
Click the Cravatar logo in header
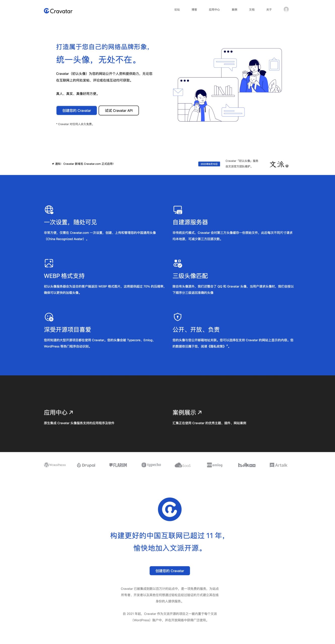(x=58, y=11)
